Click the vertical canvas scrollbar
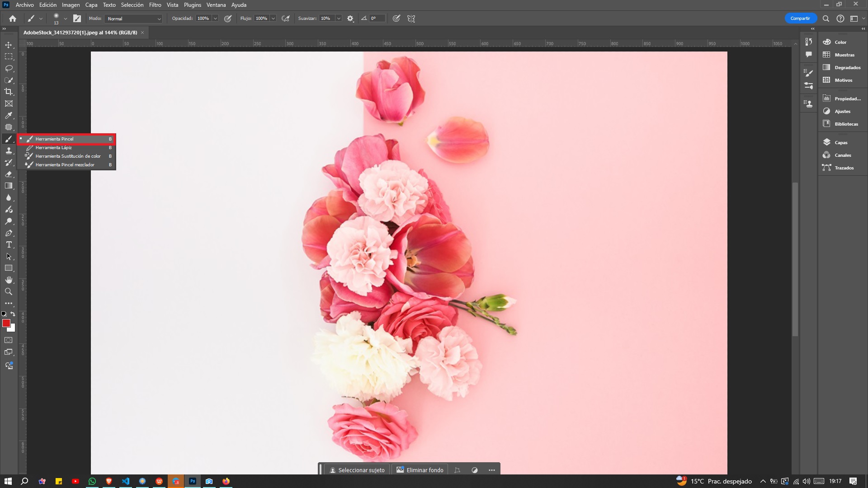The width and height of the screenshot is (868, 488). point(795,259)
